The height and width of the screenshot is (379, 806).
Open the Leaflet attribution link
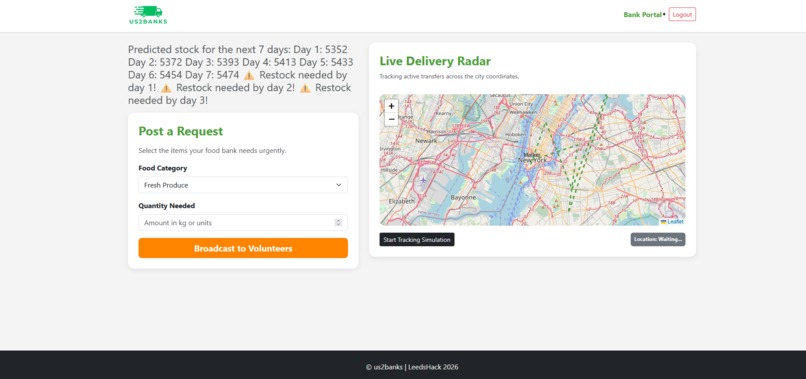pyautogui.click(x=675, y=222)
